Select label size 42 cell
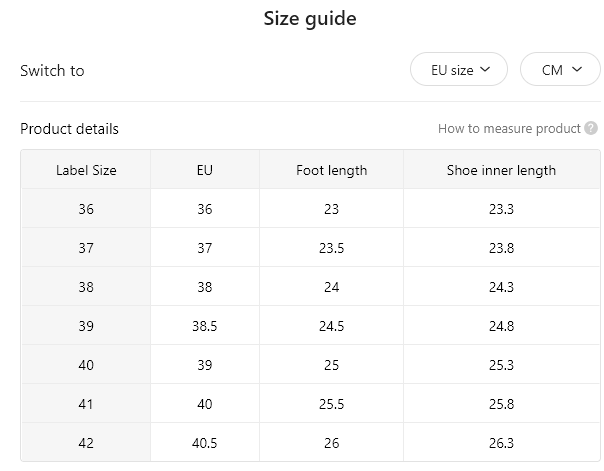 pos(86,443)
